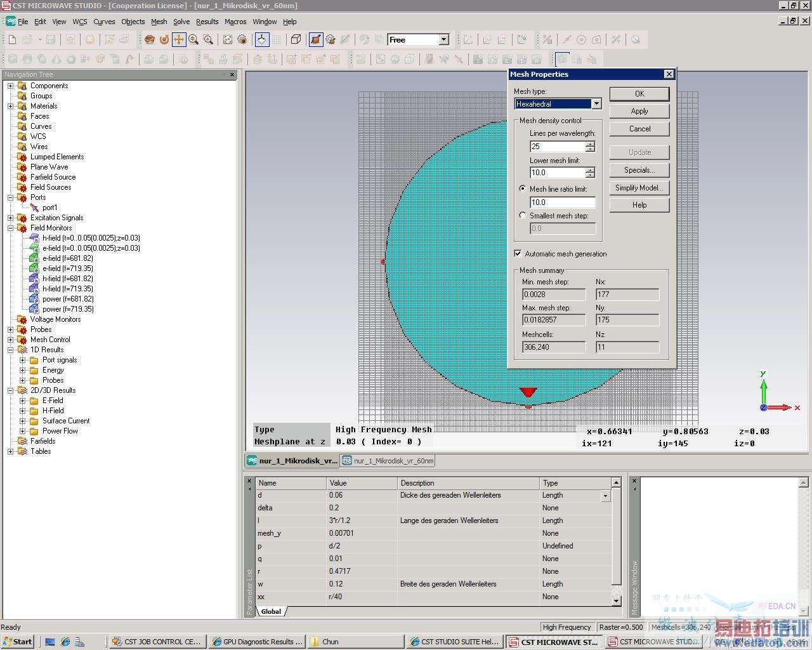This screenshot has height=650, width=812.
Task: Open the Macros menu
Action: (235, 22)
